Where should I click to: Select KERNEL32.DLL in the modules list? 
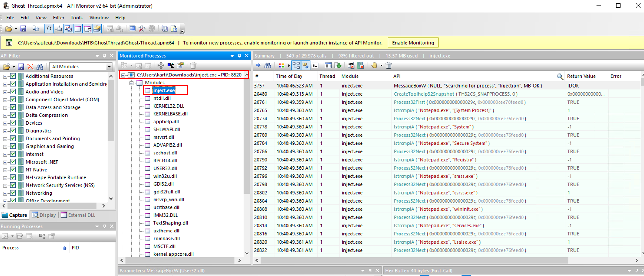point(168,106)
